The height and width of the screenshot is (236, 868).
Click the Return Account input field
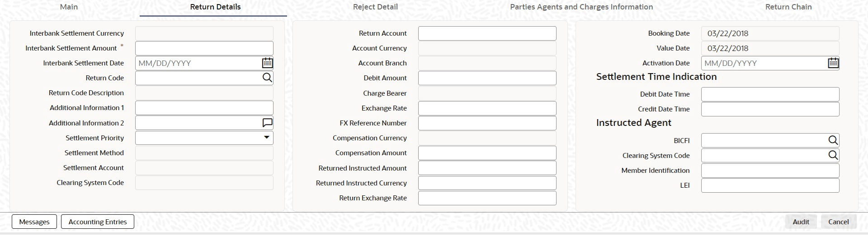[487, 33]
